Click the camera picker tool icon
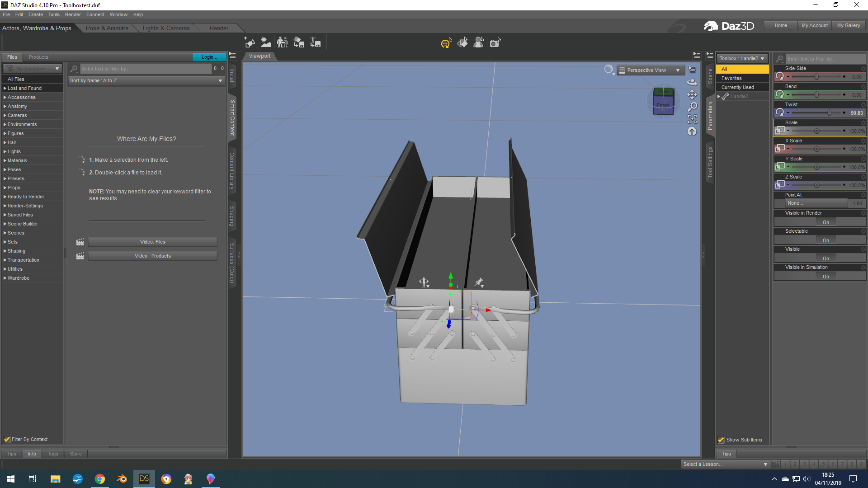The height and width of the screenshot is (488, 868). coord(495,42)
